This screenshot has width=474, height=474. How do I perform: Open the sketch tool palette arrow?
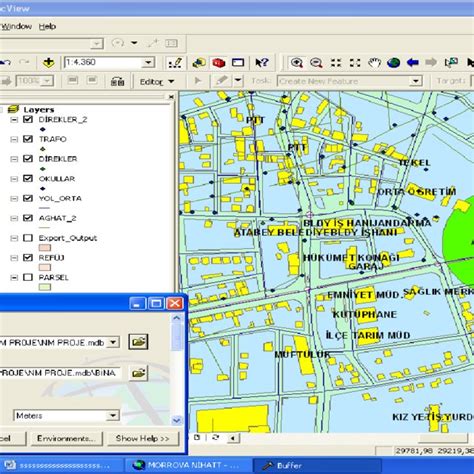(x=238, y=81)
